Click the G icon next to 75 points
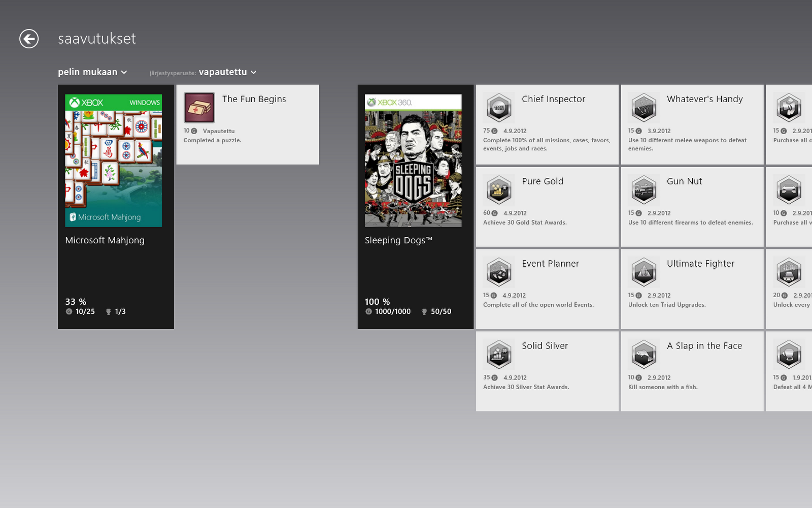 click(x=494, y=131)
